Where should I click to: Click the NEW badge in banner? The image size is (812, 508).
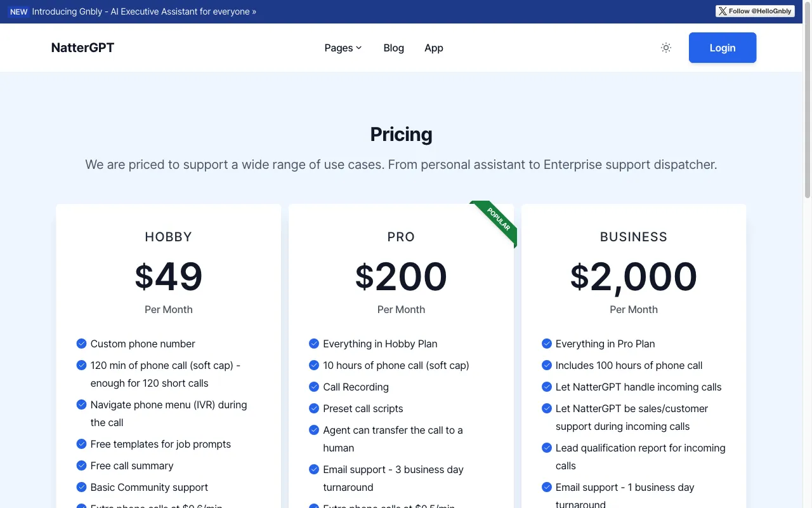19,11
